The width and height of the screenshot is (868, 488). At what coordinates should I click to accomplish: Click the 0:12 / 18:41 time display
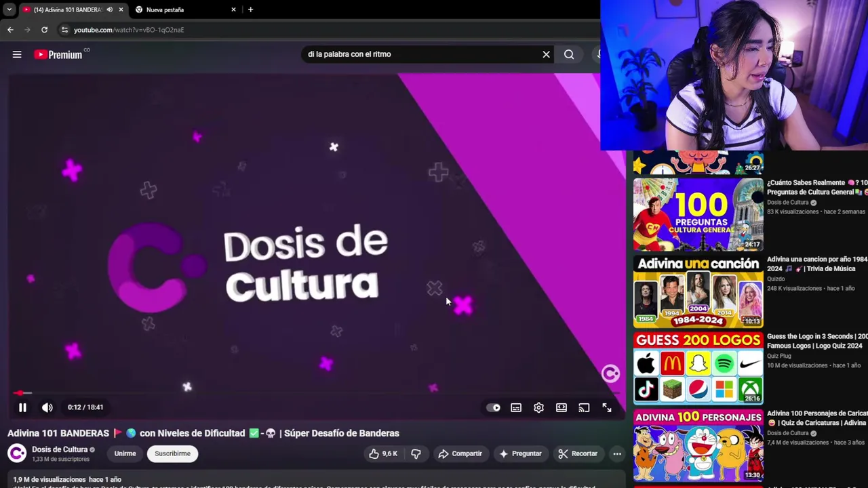85,407
